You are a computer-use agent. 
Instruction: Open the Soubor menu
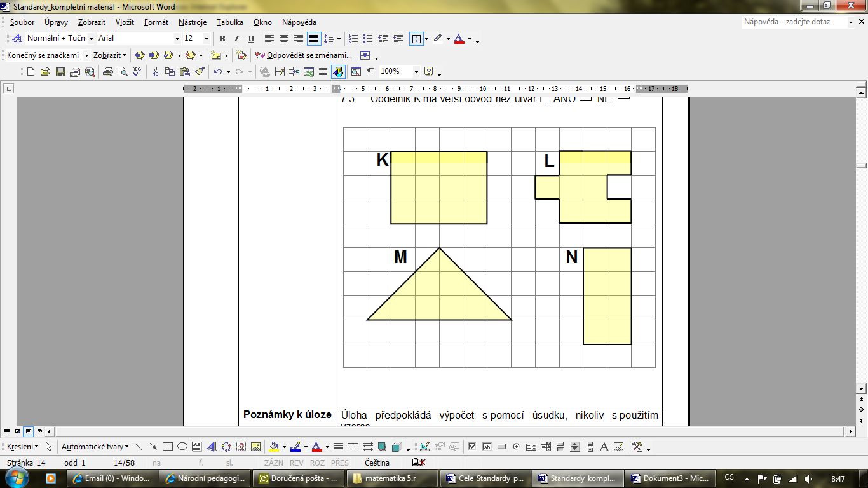[x=22, y=22]
